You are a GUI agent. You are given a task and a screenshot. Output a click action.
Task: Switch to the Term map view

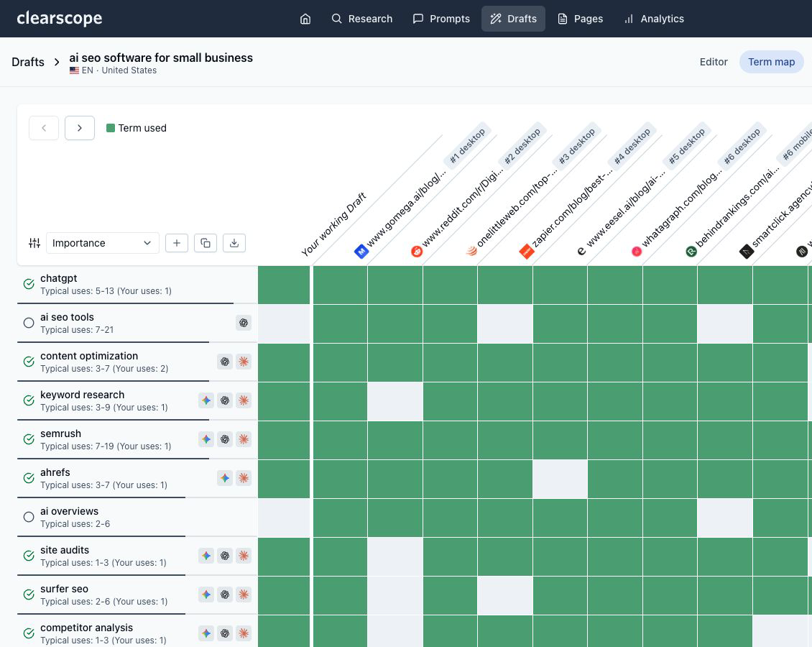click(x=771, y=62)
